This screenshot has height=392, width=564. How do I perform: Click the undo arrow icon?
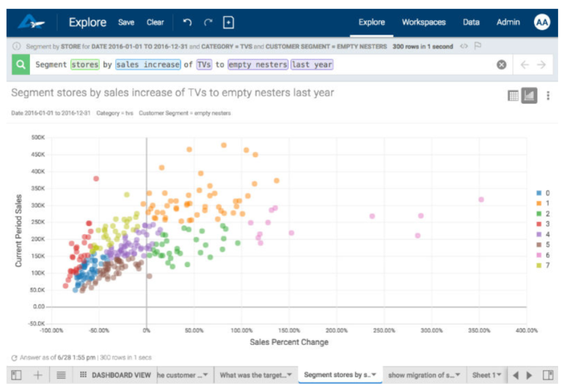(188, 23)
